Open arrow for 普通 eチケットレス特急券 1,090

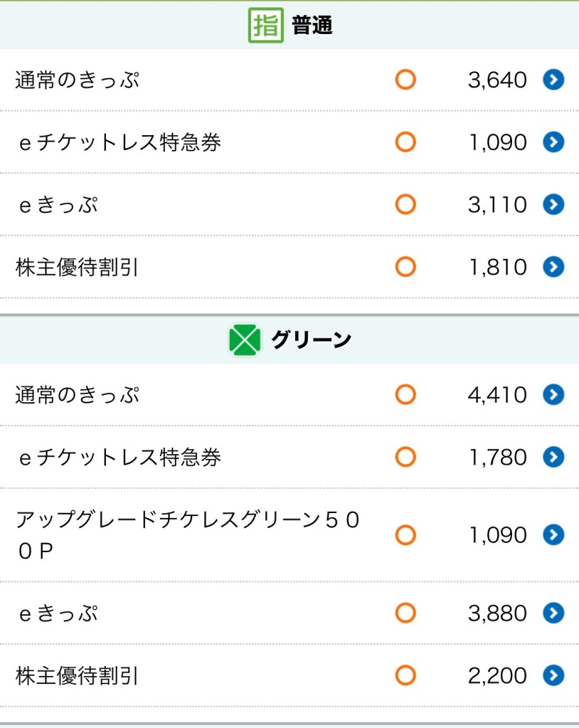click(x=553, y=142)
